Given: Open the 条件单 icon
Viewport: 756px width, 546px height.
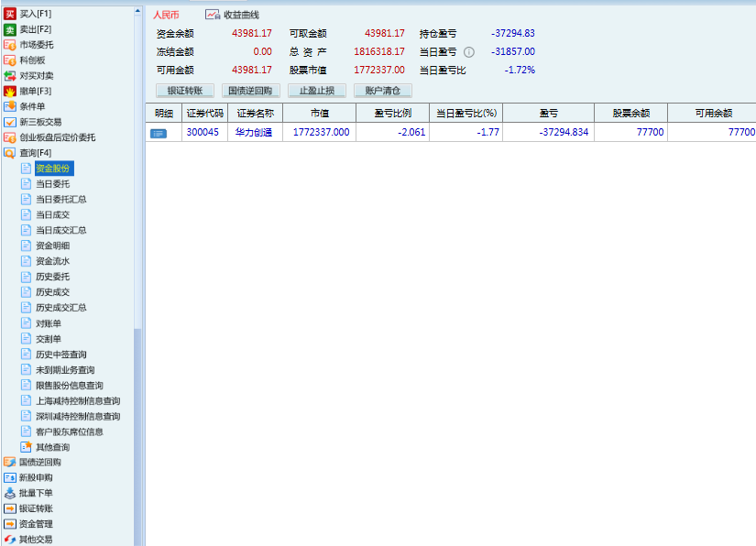Looking at the screenshot, I should point(10,106).
